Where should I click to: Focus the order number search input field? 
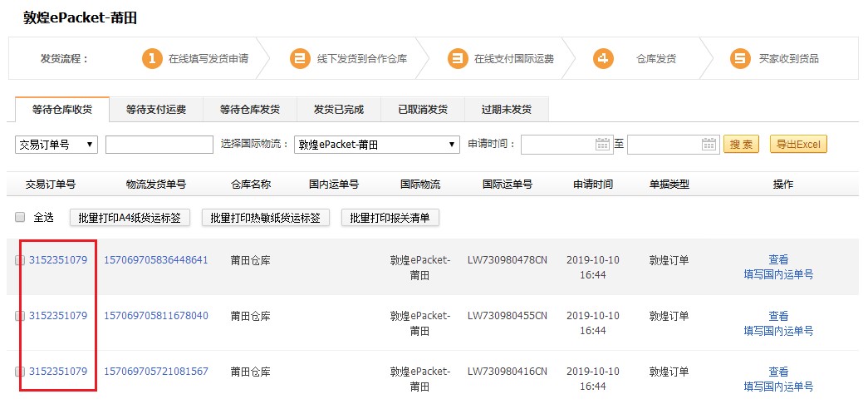pyautogui.click(x=159, y=145)
